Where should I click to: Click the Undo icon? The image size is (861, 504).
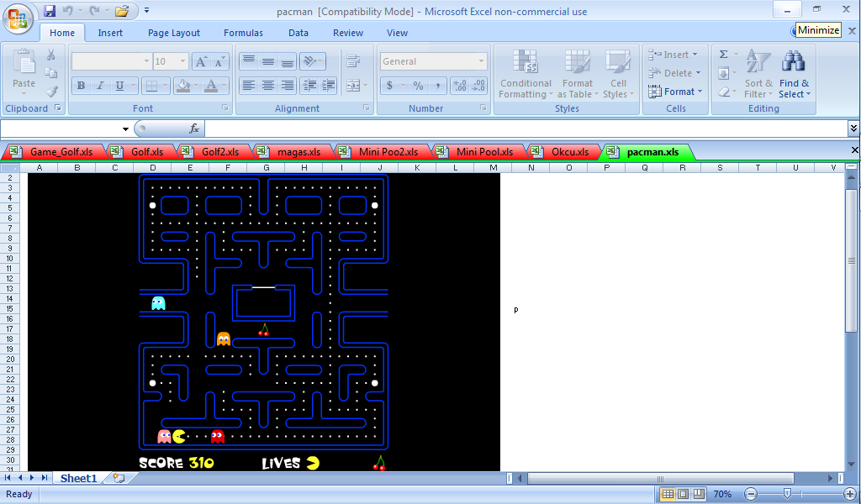pyautogui.click(x=67, y=10)
